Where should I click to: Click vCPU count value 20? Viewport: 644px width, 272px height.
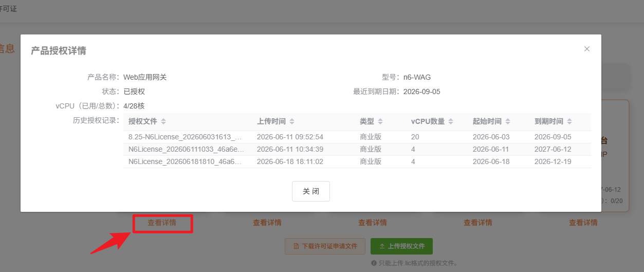(x=415, y=137)
